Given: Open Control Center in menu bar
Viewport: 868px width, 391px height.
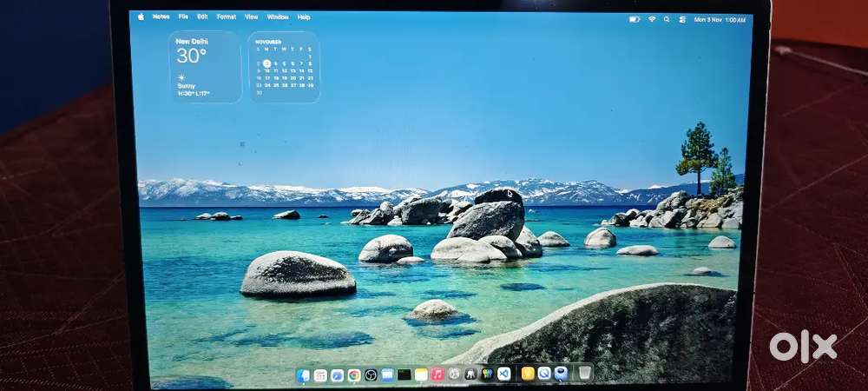Looking at the screenshot, I should 681,18.
